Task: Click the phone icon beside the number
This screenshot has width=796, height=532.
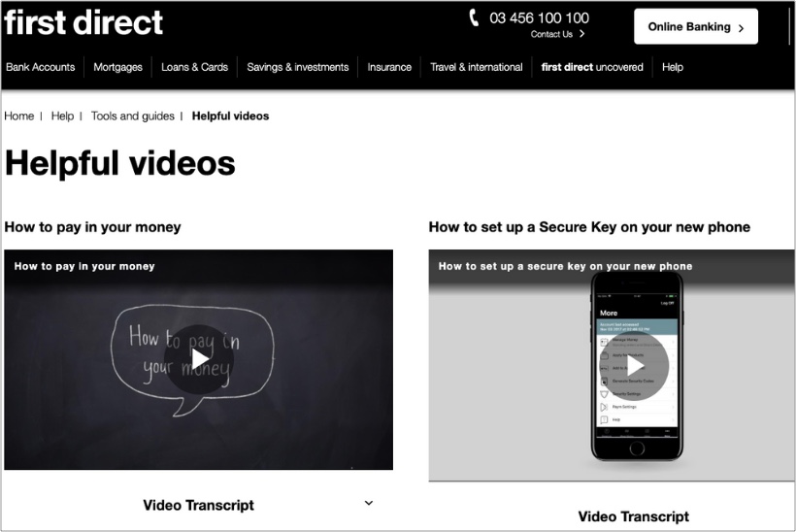Action: click(x=474, y=17)
